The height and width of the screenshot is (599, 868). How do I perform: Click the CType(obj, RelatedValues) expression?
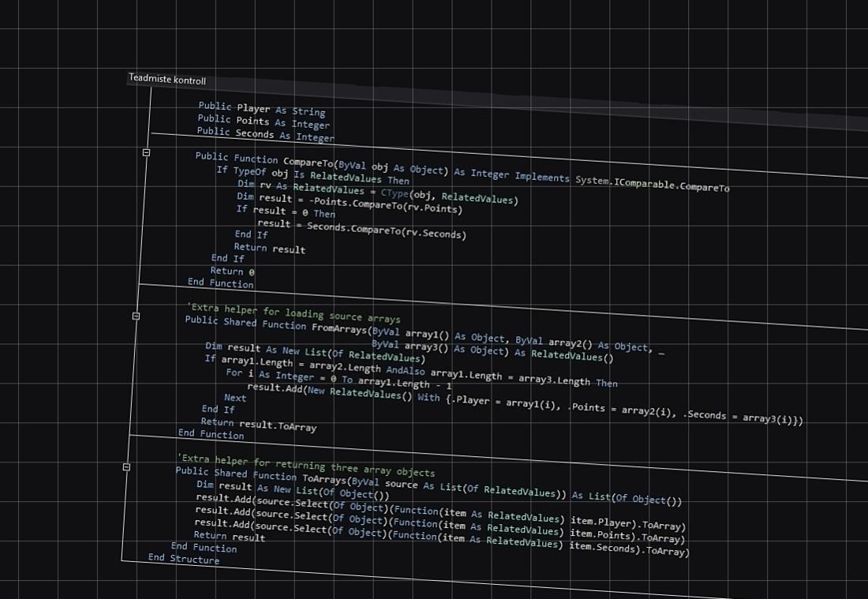pos(449,196)
